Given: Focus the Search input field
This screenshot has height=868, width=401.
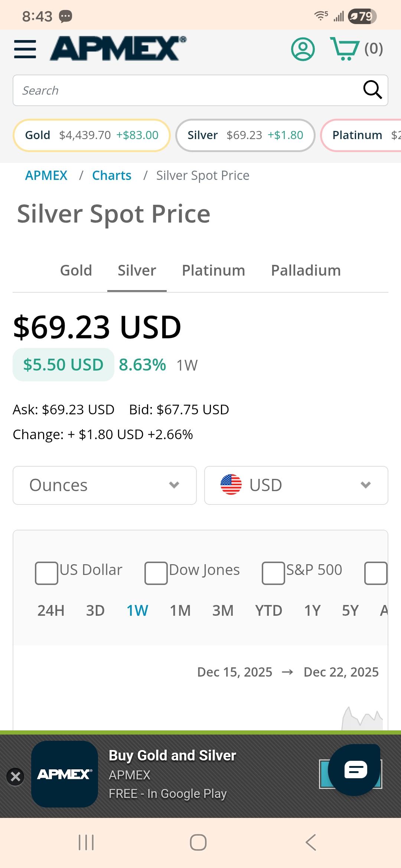Looking at the screenshot, I should pos(186,91).
